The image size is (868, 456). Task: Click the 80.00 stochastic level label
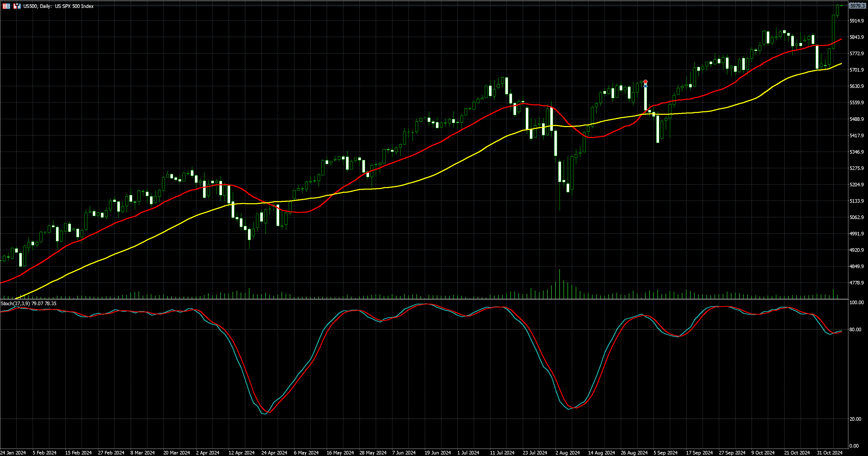pyautogui.click(x=856, y=329)
